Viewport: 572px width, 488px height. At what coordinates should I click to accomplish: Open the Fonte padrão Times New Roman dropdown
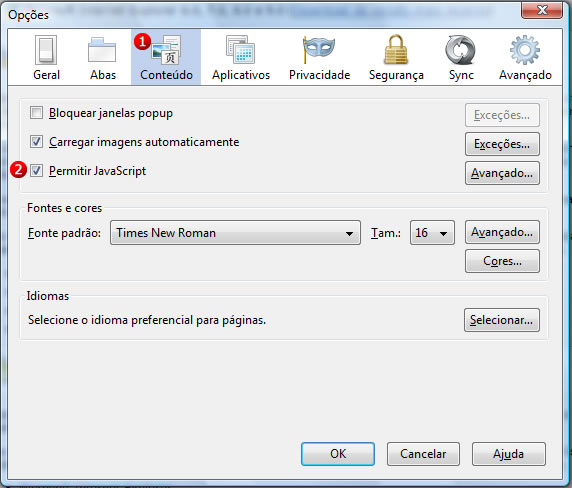pyautogui.click(x=235, y=233)
